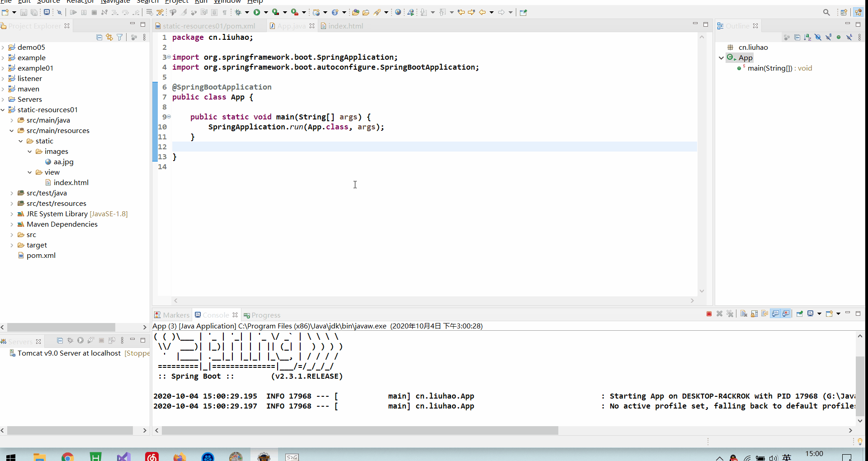868x461 pixels.
Task: Click the Sort alphabetically icon in Outline
Action: pyautogui.click(x=807, y=37)
